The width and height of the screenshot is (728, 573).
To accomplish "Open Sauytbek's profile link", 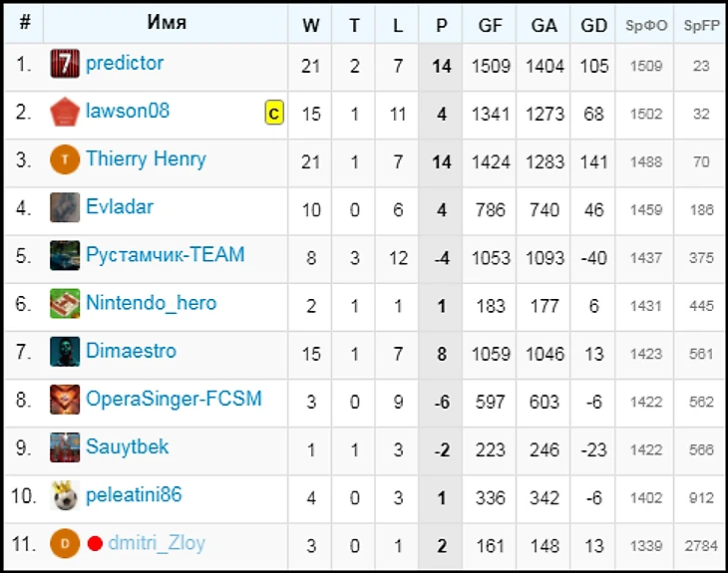I will tap(127, 446).
